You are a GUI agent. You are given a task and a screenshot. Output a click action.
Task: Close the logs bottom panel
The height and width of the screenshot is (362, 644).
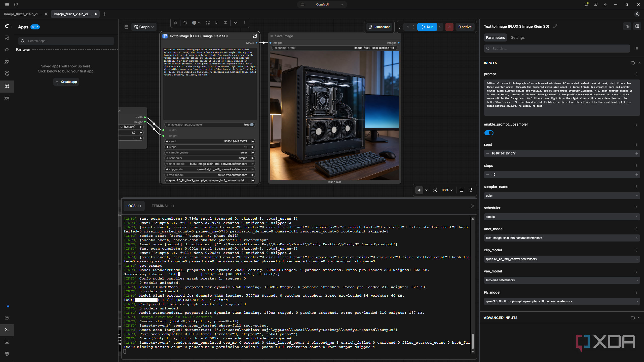[x=473, y=206]
